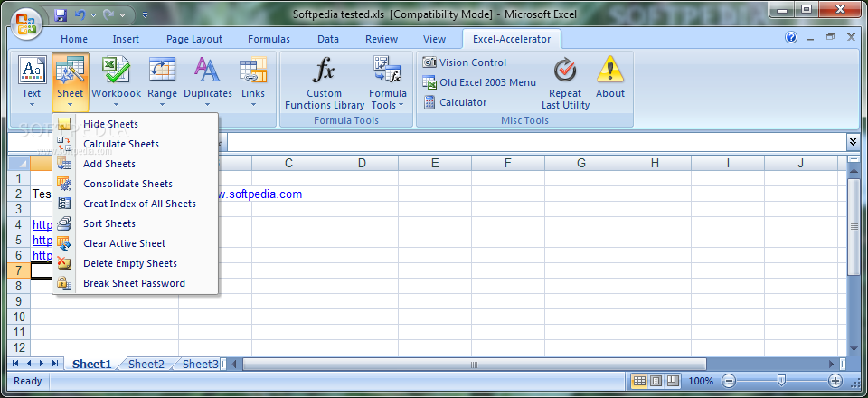868x398 pixels.
Task: Collapse the open Sheet dropdown button
Action: (x=71, y=82)
